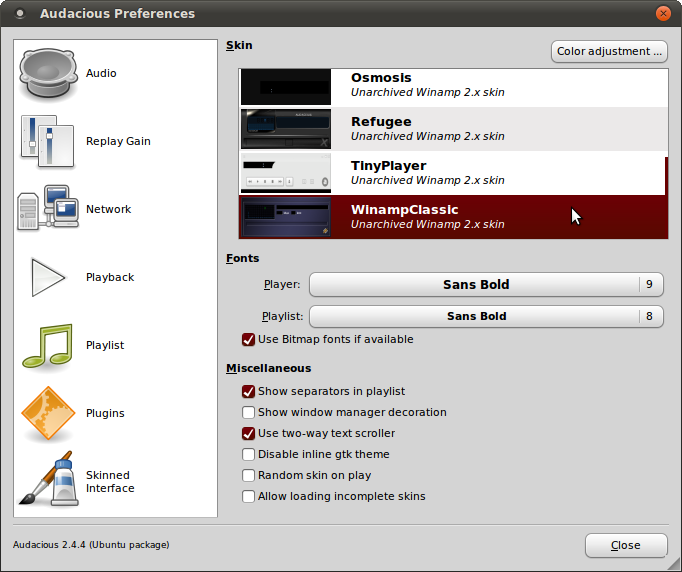The height and width of the screenshot is (572, 682).
Task: Disable Use Bitmap fonts if available
Action: pyautogui.click(x=248, y=339)
